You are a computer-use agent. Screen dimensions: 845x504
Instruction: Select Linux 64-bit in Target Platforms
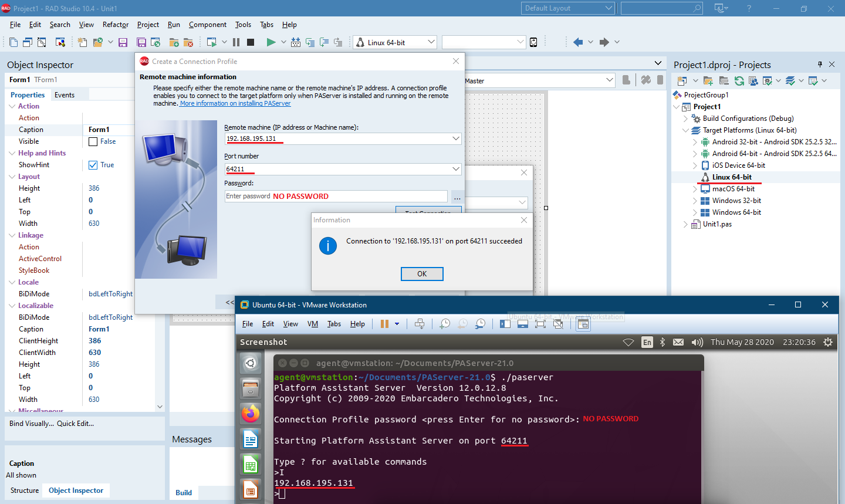tap(732, 177)
